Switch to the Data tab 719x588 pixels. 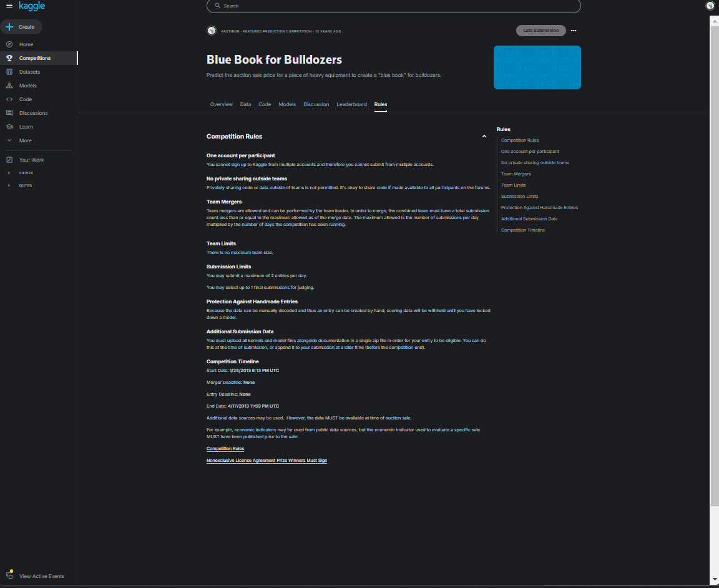pyautogui.click(x=245, y=105)
